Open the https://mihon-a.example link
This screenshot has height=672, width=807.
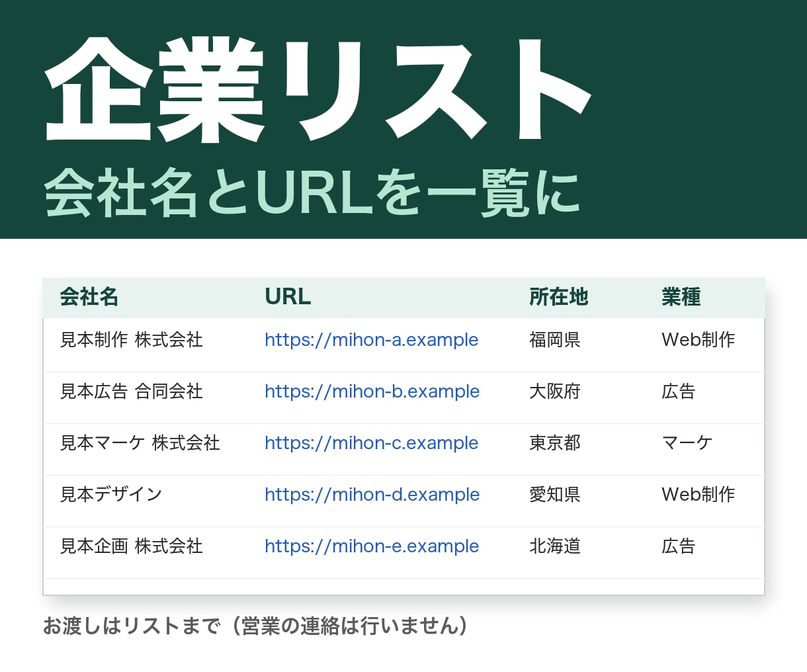tap(371, 340)
